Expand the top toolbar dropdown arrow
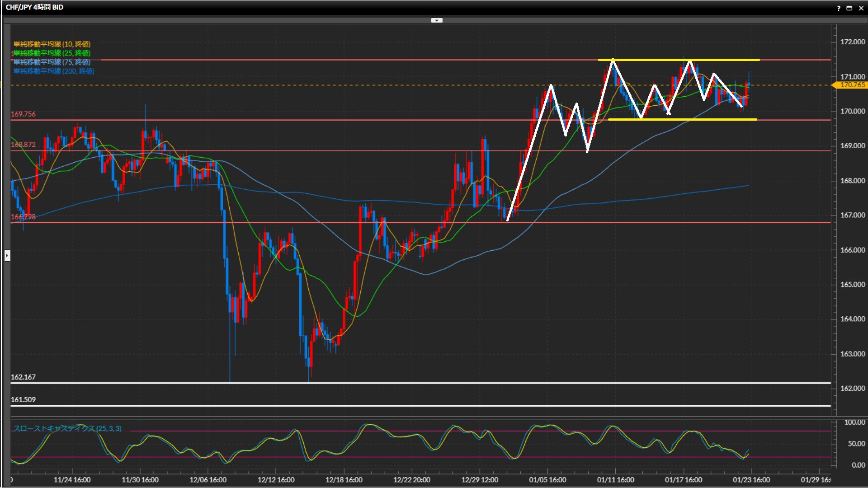The width and height of the screenshot is (868, 488). point(437,20)
